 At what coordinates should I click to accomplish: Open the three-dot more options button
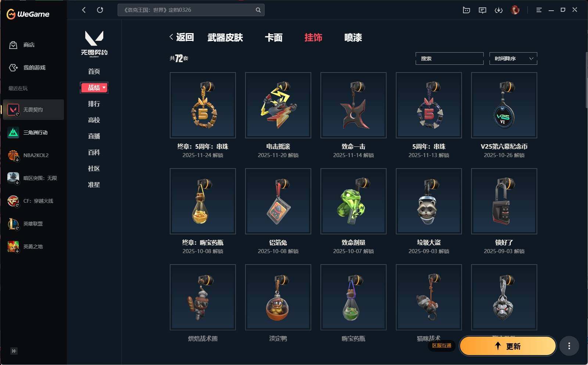[x=569, y=346]
